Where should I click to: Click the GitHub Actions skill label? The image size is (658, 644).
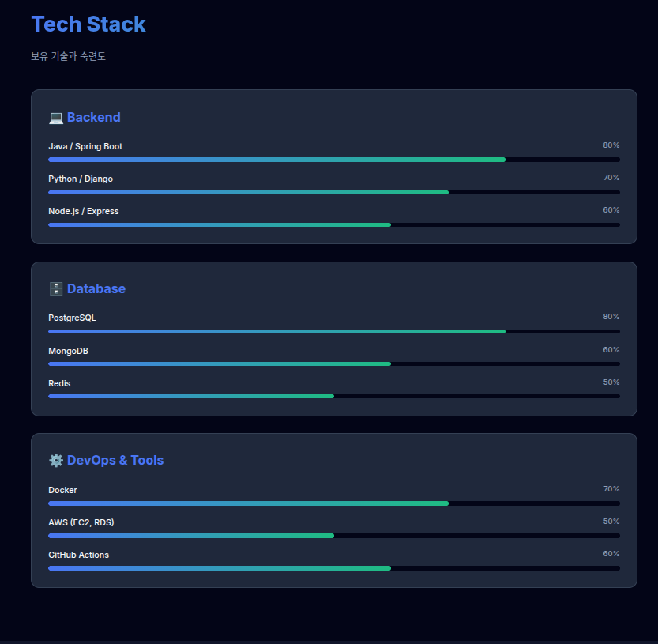tap(78, 555)
